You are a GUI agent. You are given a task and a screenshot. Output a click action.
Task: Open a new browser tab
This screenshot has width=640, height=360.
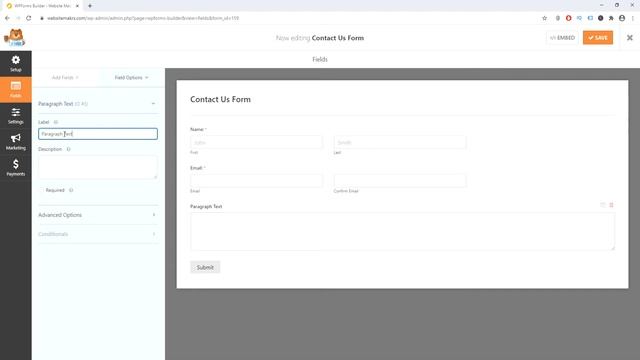90,6
